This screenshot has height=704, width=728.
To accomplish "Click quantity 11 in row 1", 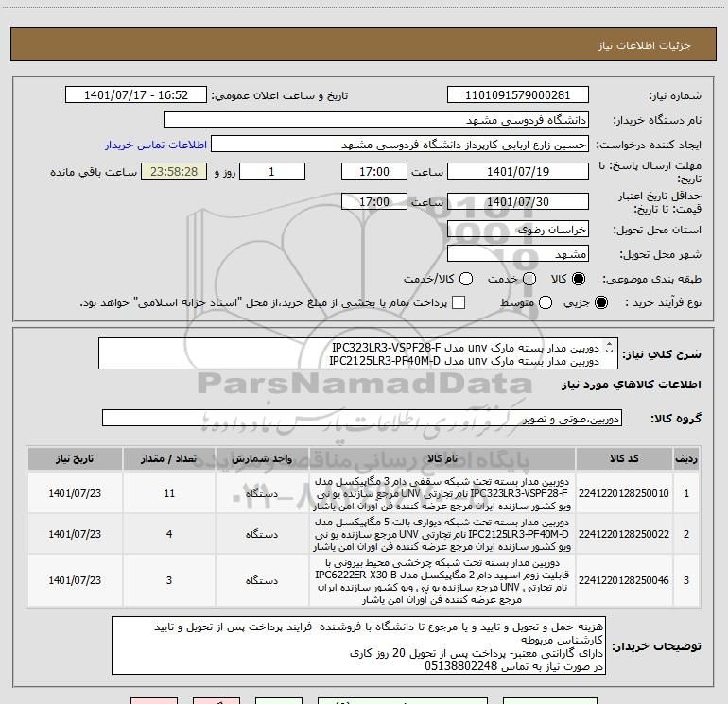I will 169,493.
